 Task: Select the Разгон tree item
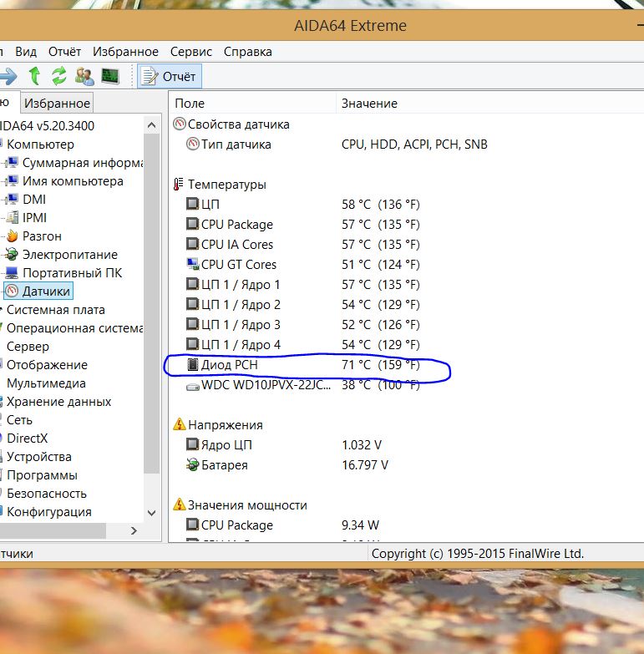pyautogui.click(x=42, y=236)
